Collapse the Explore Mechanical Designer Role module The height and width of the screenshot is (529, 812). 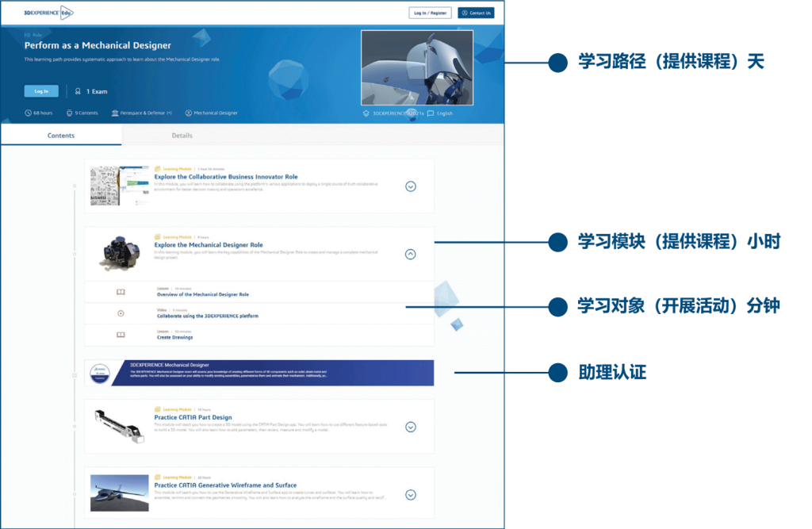coord(410,255)
